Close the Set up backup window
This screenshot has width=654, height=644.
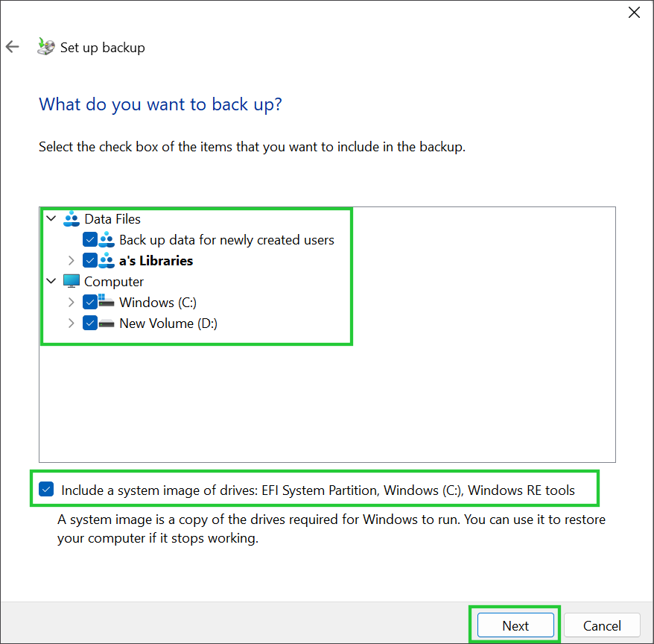tap(634, 13)
